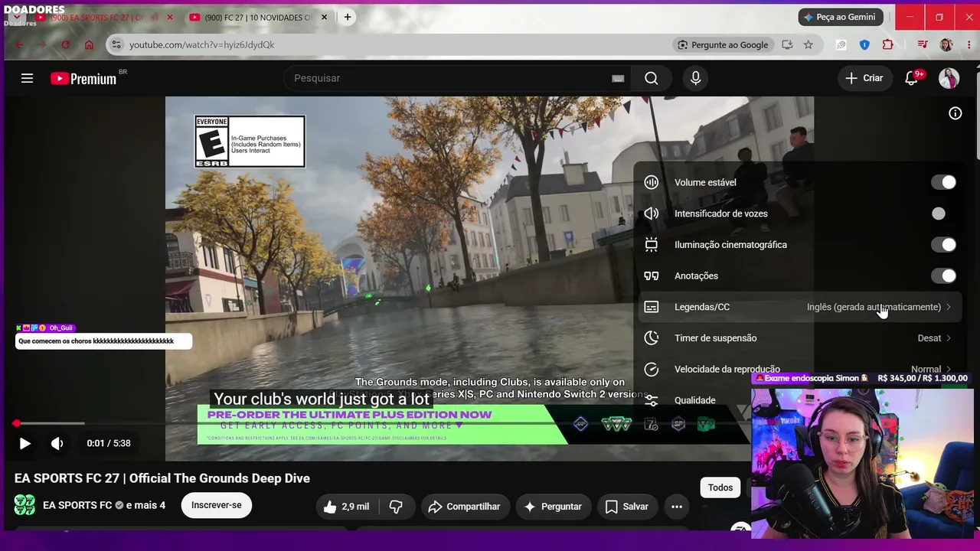
Task: Reload the page in browser toolbar
Action: [x=66, y=45]
